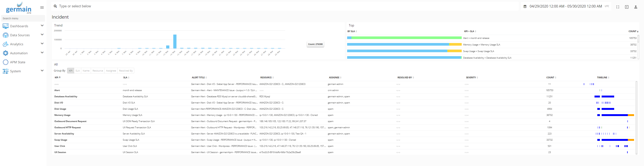Group incidents by Resource
644x166 pixels.
[98, 71]
